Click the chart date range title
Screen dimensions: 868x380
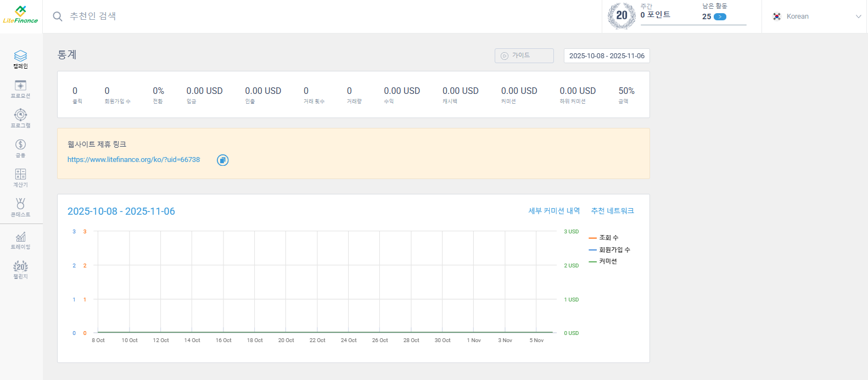[121, 211]
